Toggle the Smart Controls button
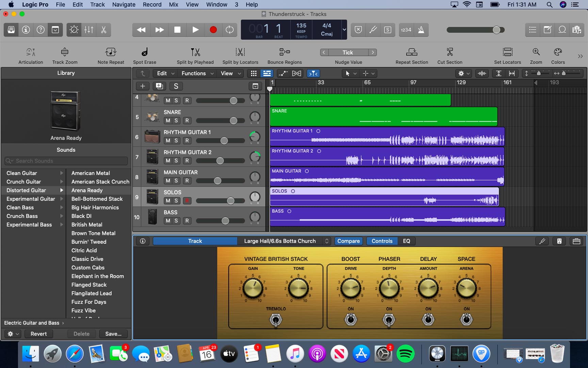 (55, 30)
